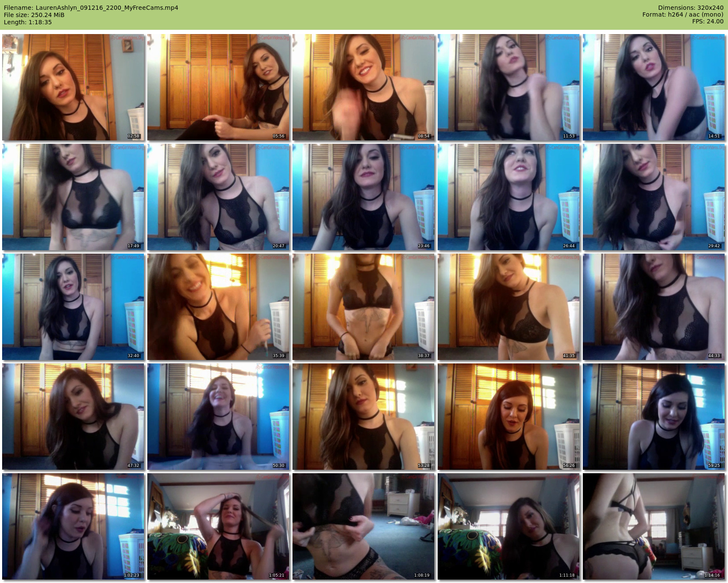The image size is (728, 583).
Task: Select the thumbnail timestamped 17:49
Action: tap(73, 197)
